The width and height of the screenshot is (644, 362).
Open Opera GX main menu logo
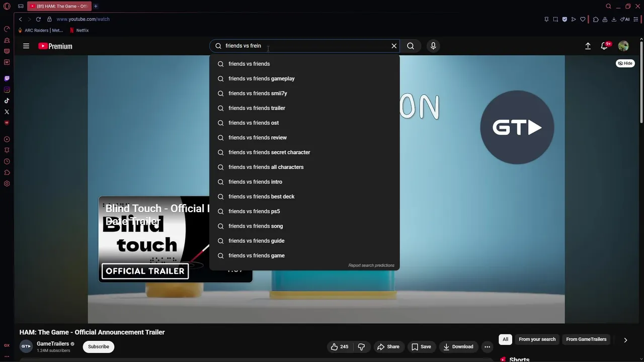[x=7, y=6]
